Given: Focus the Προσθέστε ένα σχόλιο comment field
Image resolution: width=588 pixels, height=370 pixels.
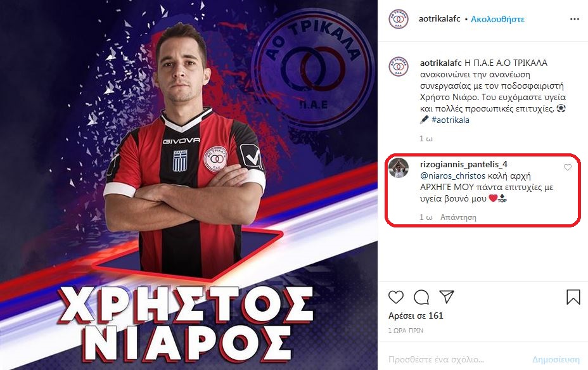Looking at the screenshot, I should pyautogui.click(x=457, y=359).
